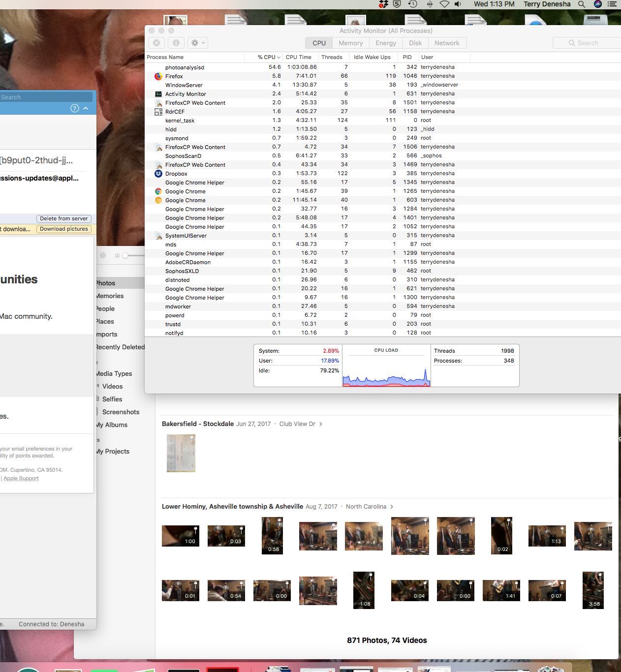The height and width of the screenshot is (672, 621).
Task: Click the Download pictures button
Action: [x=64, y=229]
